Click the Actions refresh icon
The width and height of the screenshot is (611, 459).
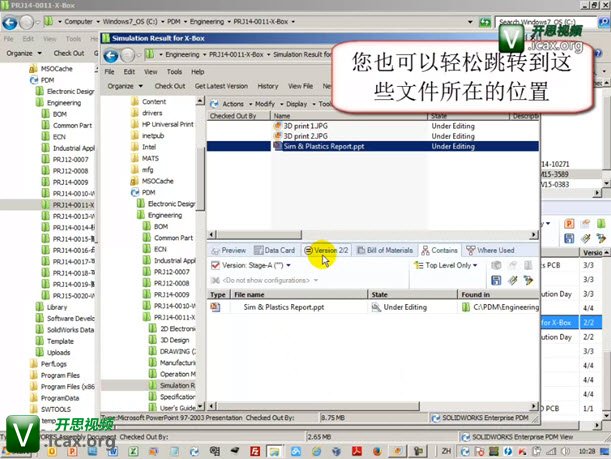coord(214,104)
